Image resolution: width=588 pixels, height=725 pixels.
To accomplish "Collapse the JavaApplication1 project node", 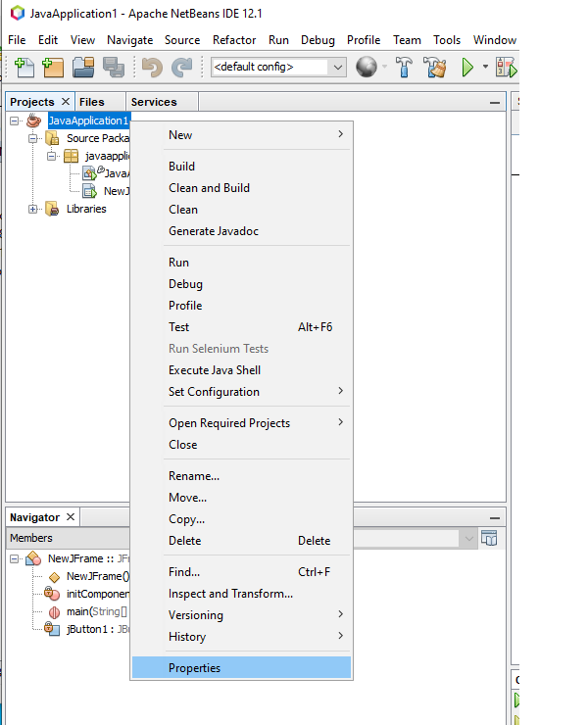I will [15, 121].
